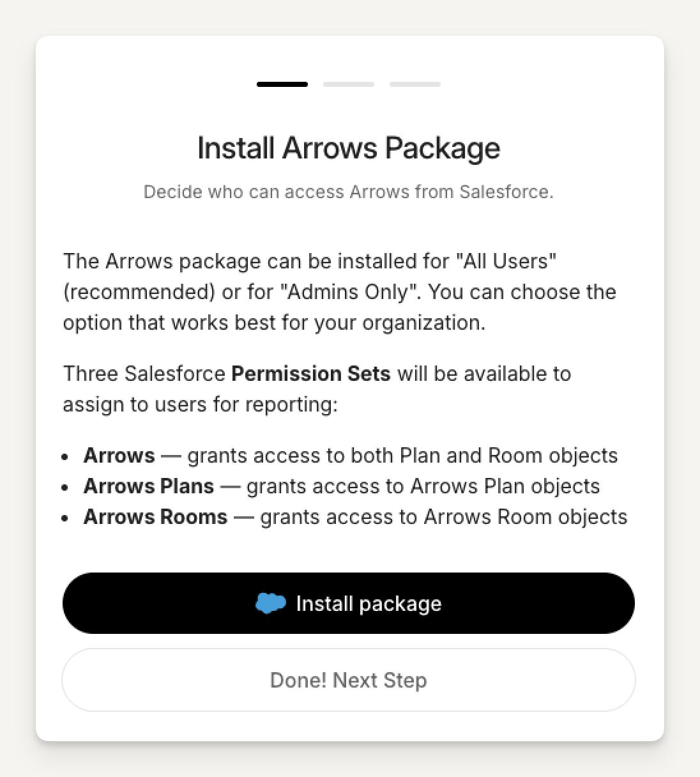Click the "Admins Only" text in the paragraph

[348, 292]
